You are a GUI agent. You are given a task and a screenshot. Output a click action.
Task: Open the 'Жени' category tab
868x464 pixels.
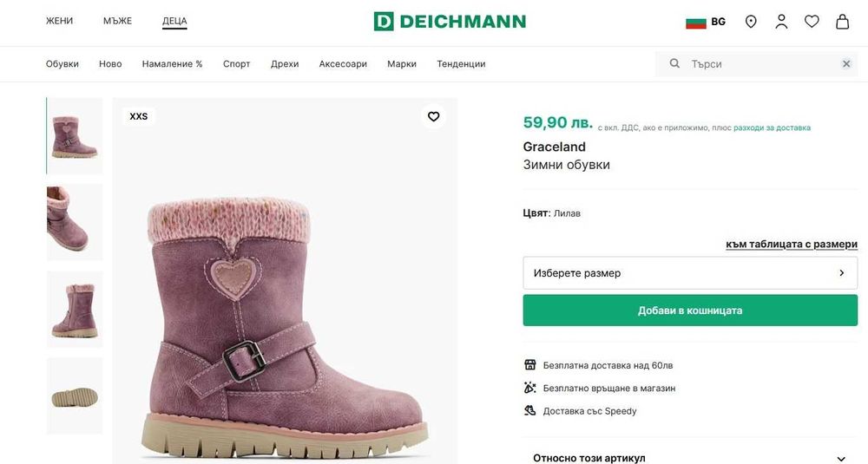(x=60, y=21)
